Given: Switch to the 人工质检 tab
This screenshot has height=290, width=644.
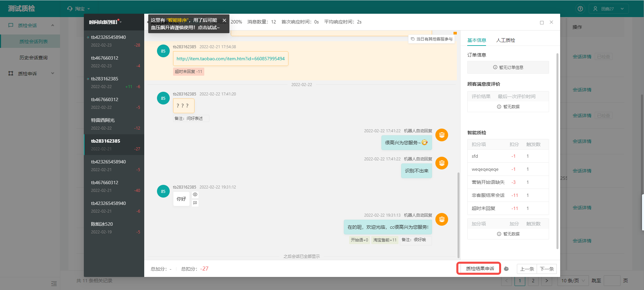Looking at the screenshot, I should pos(505,40).
